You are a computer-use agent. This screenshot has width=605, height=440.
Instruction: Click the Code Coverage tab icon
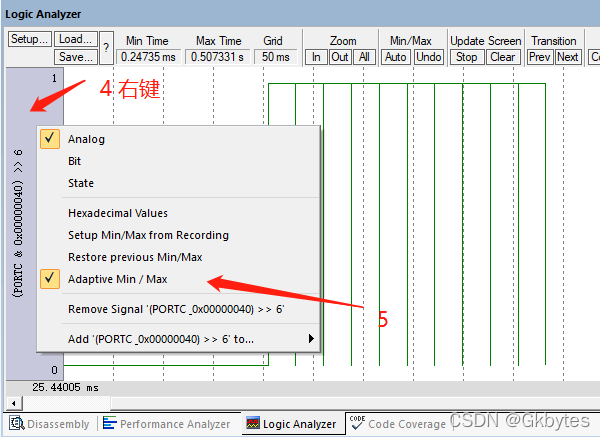(x=357, y=423)
